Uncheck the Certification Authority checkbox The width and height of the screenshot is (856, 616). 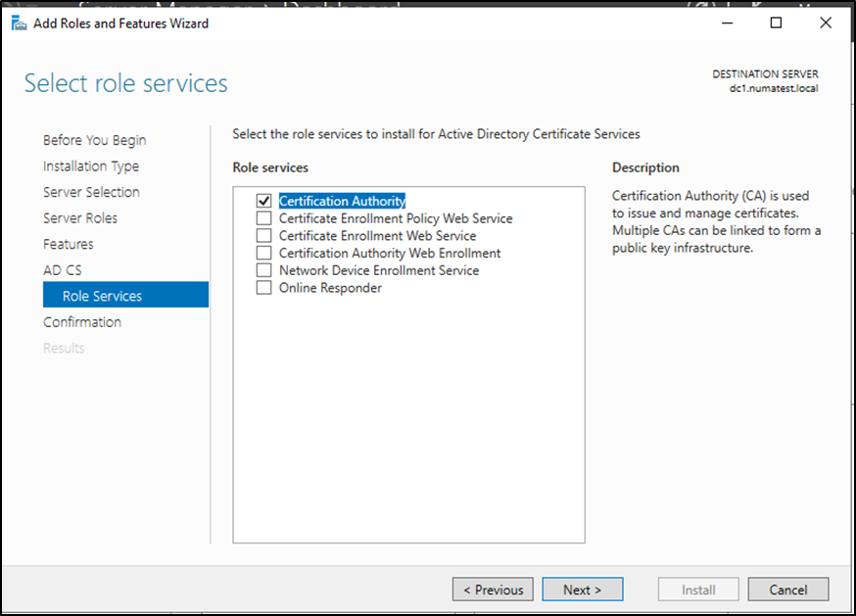click(x=262, y=201)
